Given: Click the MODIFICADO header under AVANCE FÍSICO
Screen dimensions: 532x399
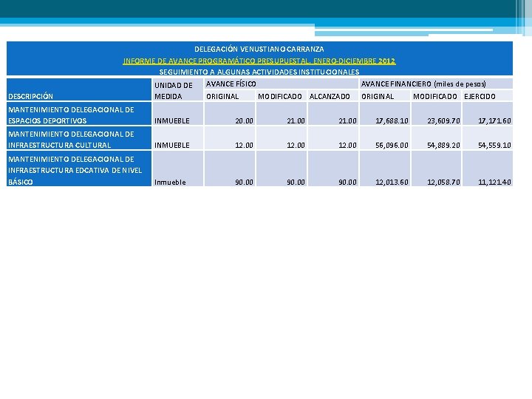Looking at the screenshot, I should pyautogui.click(x=280, y=96).
